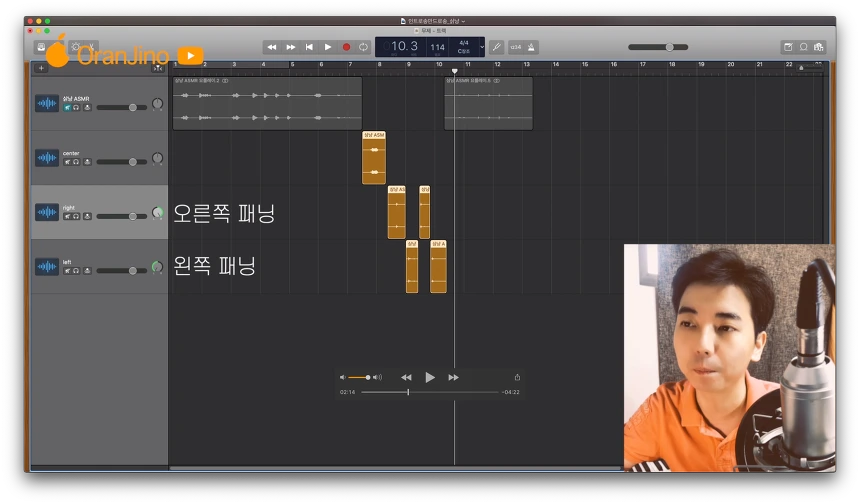This screenshot has height=504, width=860.
Task: Click the playhead marker on the ruler
Action: (x=455, y=71)
